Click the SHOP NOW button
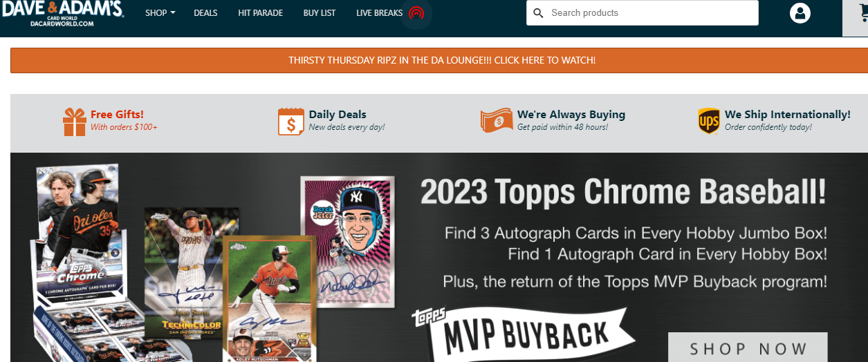Viewport: 868px width, 362px height. coord(748,347)
